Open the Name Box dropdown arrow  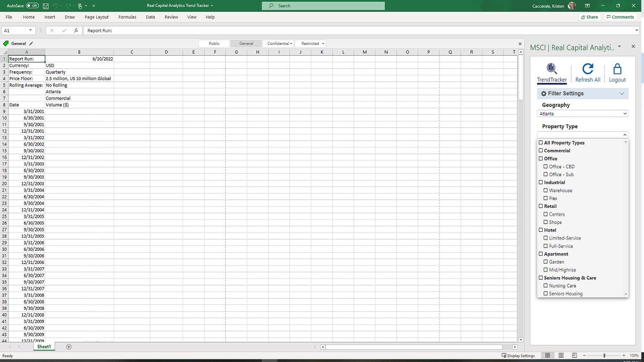point(31,30)
